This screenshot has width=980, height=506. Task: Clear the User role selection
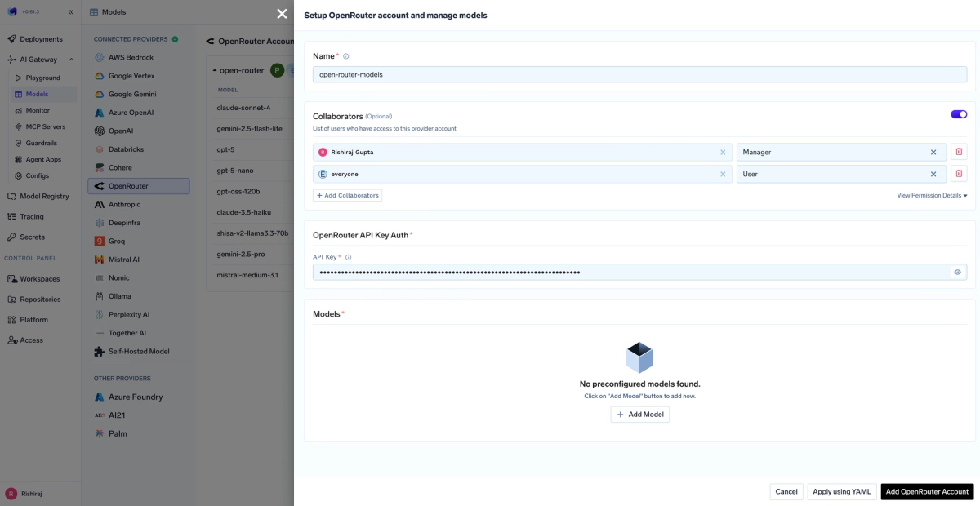(x=933, y=174)
